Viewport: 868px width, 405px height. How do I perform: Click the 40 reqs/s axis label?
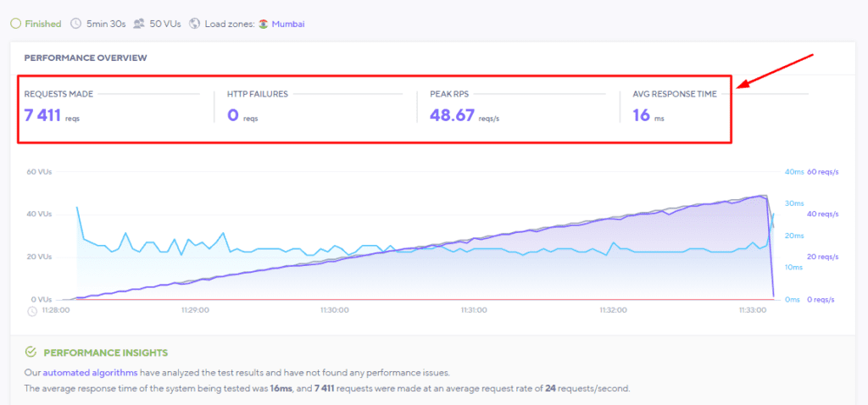[x=823, y=214]
